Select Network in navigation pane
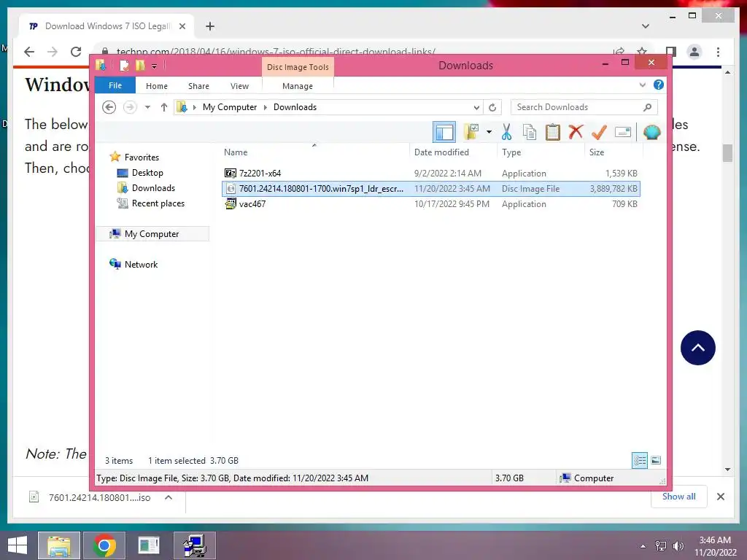Viewport: 747px width, 560px height. point(141,264)
